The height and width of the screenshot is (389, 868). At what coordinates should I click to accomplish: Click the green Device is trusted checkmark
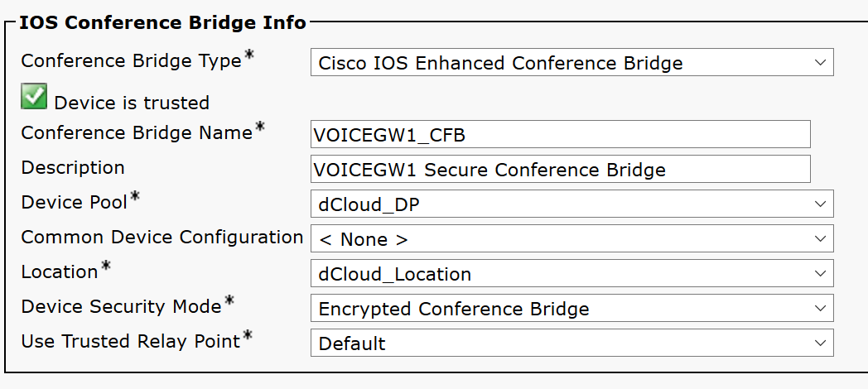coord(34,98)
